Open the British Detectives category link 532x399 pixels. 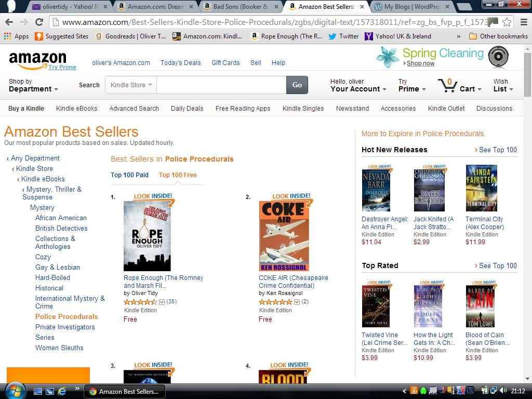[61, 229]
